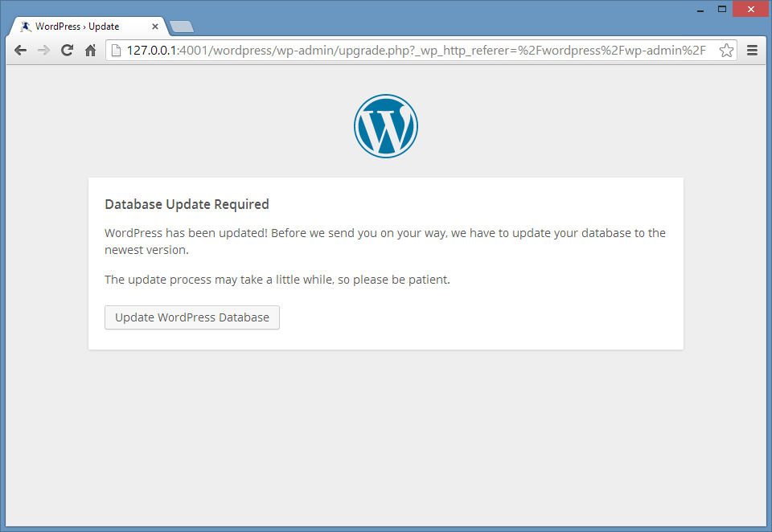Close the 'WordPress › Update' tab
Screen dimensions: 772x532
point(155,27)
